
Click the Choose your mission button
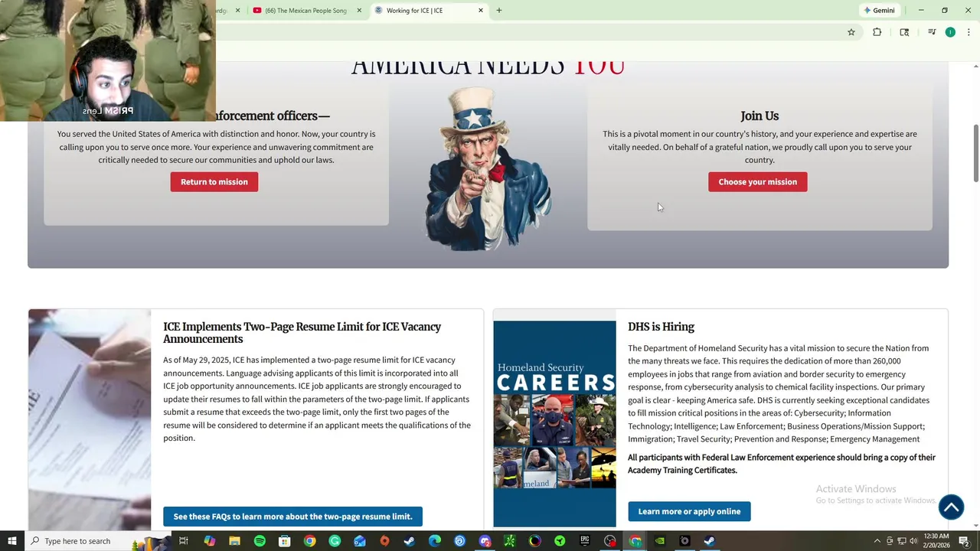pos(758,181)
